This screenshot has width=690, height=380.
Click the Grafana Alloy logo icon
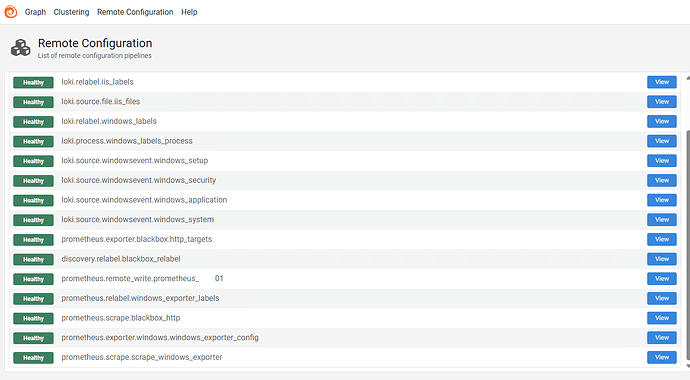[x=11, y=12]
